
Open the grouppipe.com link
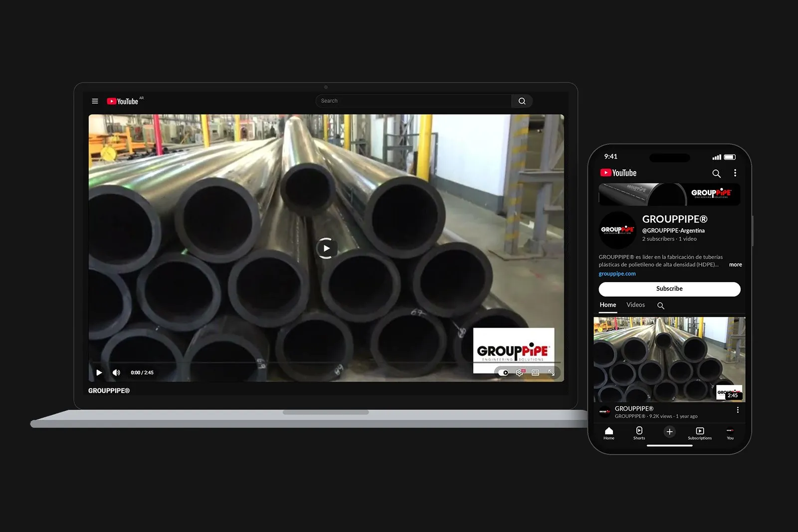click(x=617, y=274)
